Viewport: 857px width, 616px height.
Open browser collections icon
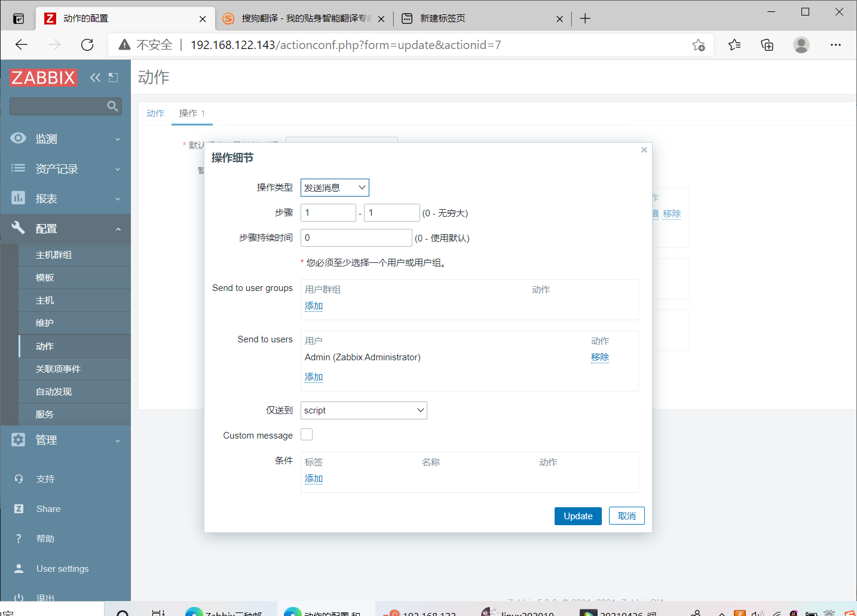point(767,45)
